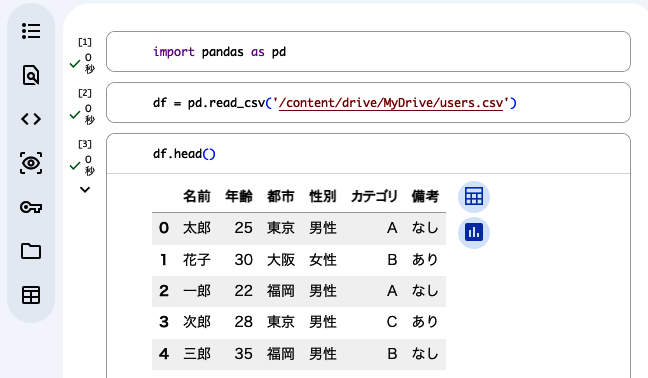Open the find and replace sidebar icon
Viewport: 648px width, 378px height.
tap(31, 75)
